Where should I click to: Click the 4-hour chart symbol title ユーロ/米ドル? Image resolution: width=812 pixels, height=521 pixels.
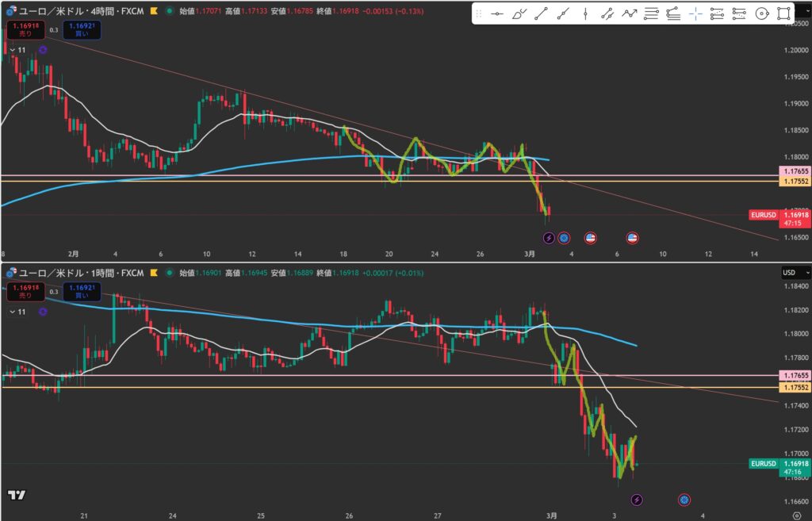pyautogui.click(x=48, y=12)
